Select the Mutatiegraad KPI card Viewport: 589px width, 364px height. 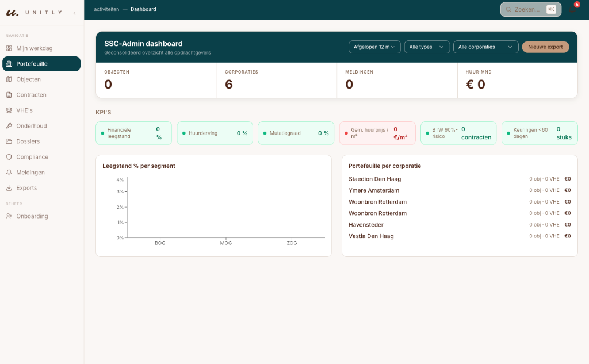pyautogui.click(x=296, y=133)
